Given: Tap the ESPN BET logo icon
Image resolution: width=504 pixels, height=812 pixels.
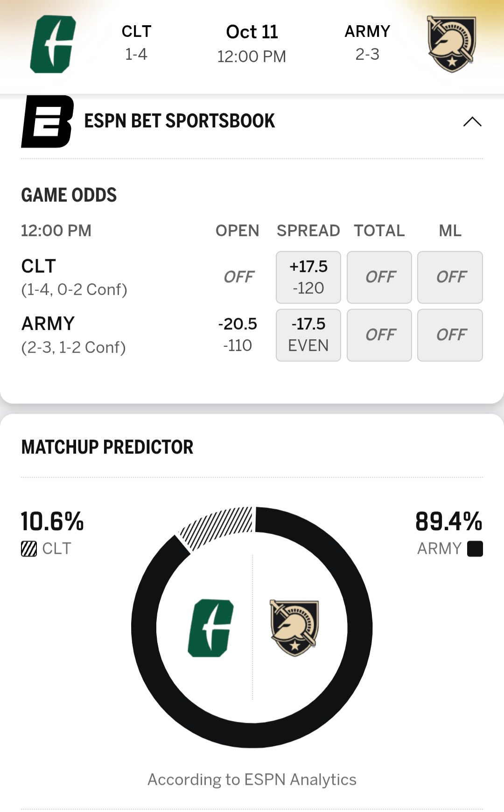Looking at the screenshot, I should click(x=47, y=121).
